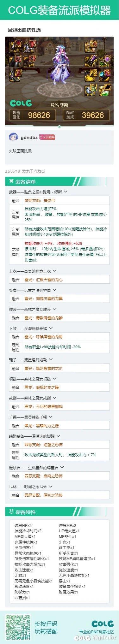Expand the 武器 胜负之役神弦弓 entry
This screenshot has width=119, height=644.
(66, 192)
